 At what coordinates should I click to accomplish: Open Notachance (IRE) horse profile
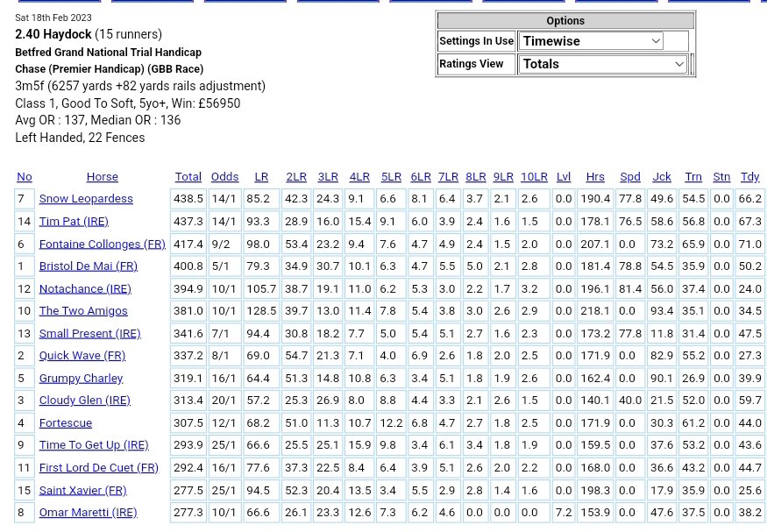(x=84, y=288)
